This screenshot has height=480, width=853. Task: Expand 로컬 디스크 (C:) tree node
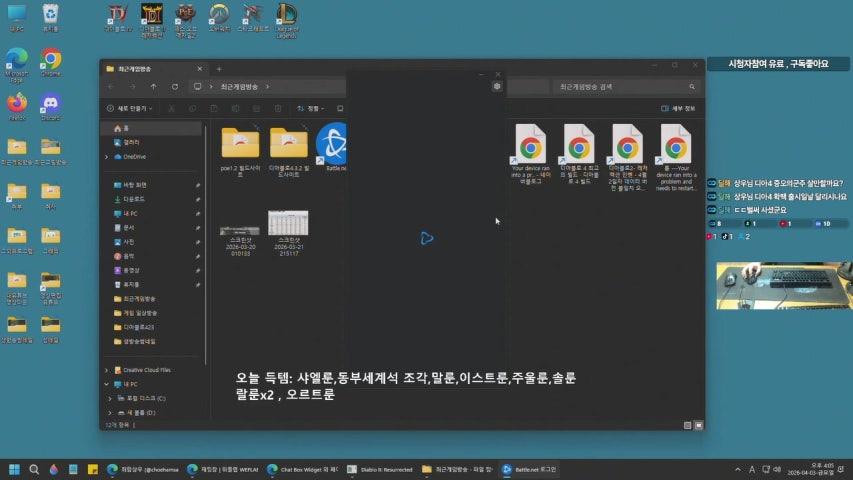coord(110,398)
